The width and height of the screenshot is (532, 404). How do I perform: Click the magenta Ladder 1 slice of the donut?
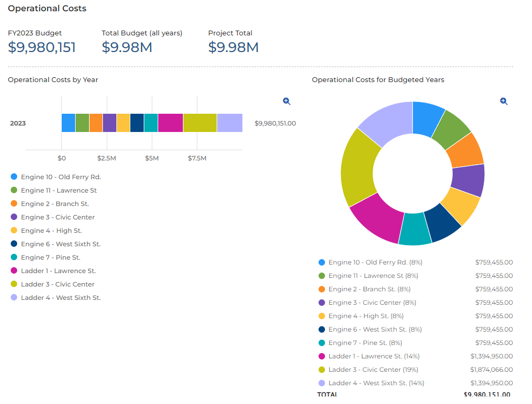coord(379,218)
